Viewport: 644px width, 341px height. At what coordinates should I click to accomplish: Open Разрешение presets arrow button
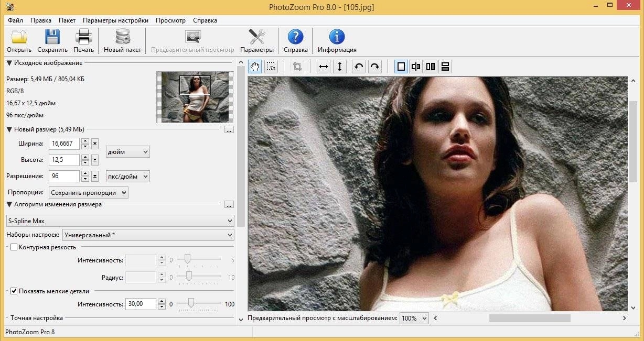click(95, 176)
